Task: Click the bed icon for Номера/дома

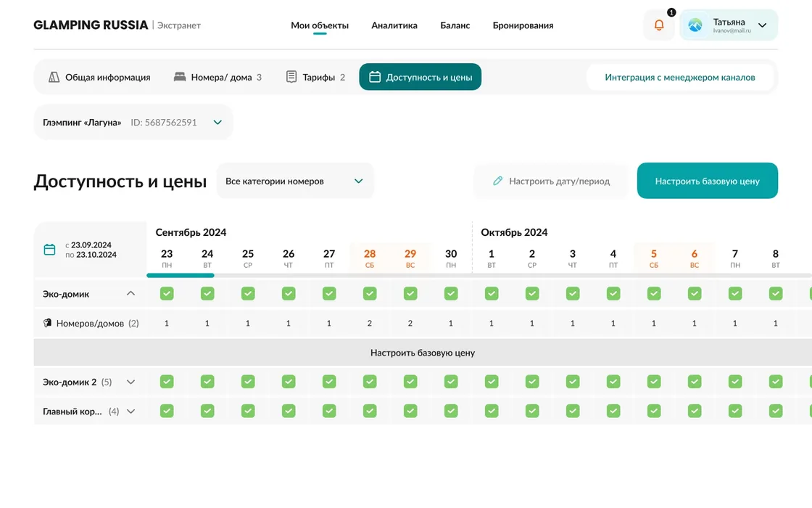Action: pyautogui.click(x=180, y=77)
